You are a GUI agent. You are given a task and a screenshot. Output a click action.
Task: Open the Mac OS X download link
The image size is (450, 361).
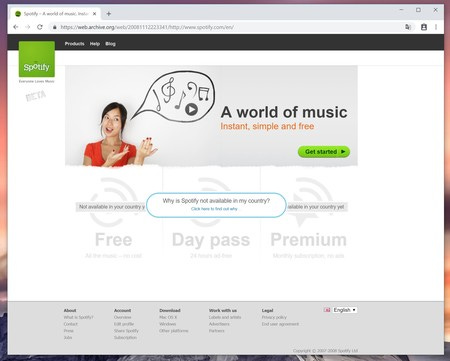point(168,317)
